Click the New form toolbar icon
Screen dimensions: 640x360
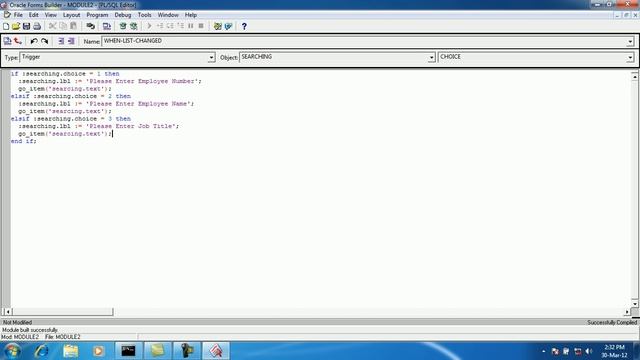6,26
